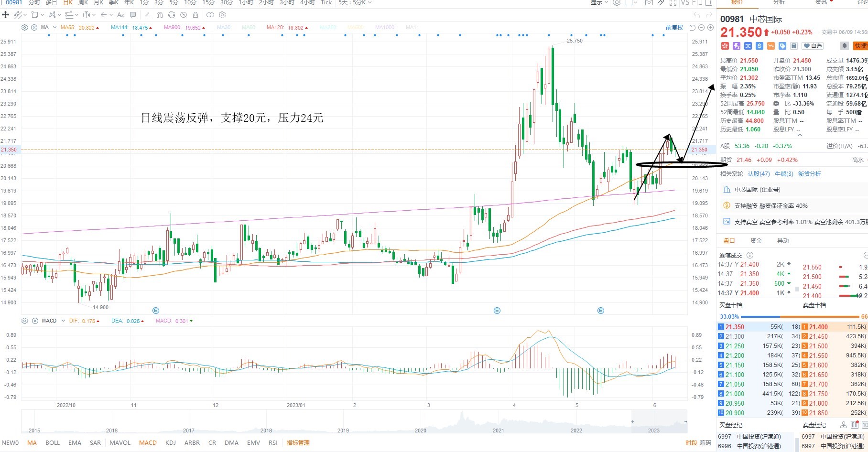Click the chart screenshot camera icon
Image resolution: width=868 pixels, height=452 pixels.
point(649,2)
